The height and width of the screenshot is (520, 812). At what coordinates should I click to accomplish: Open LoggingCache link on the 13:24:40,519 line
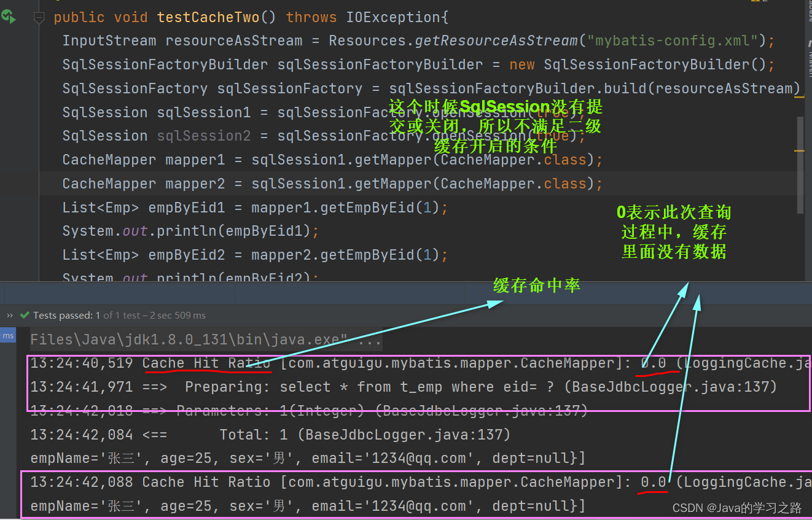click(748, 363)
